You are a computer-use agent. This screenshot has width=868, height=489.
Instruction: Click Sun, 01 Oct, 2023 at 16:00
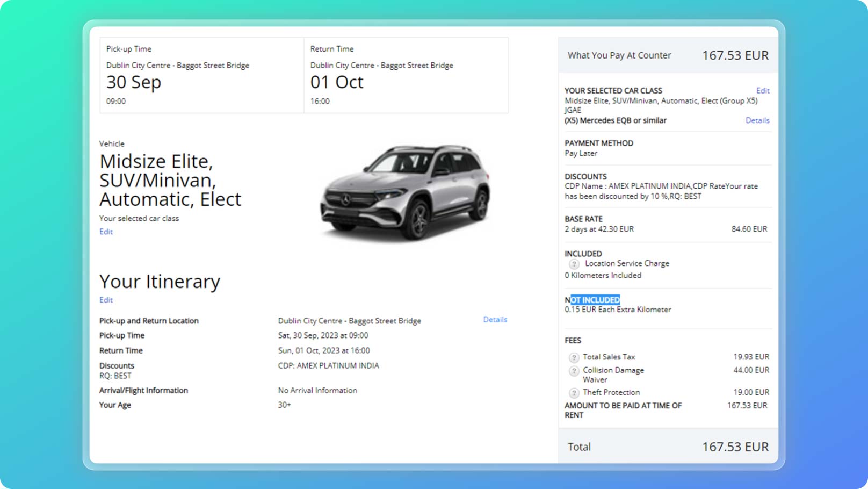(323, 350)
